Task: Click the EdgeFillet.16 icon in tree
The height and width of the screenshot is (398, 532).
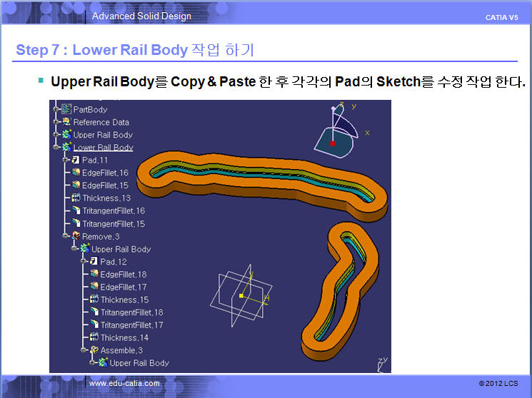Action: [76, 173]
